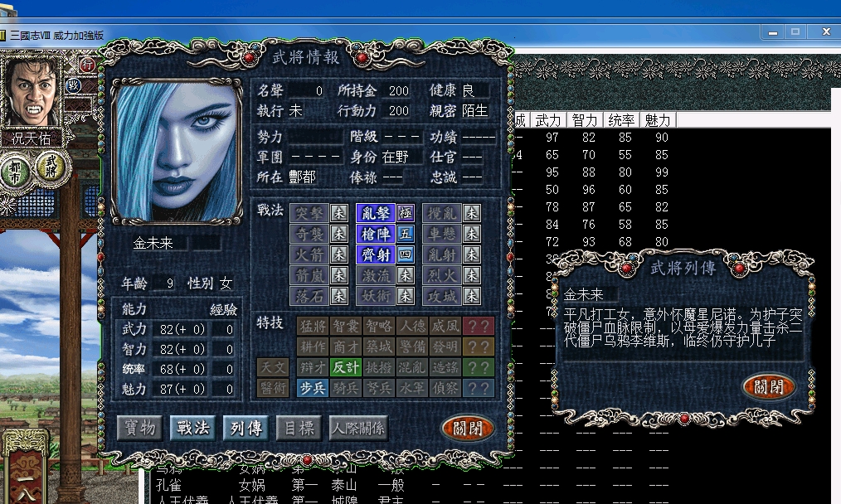Switch to the 戰法 button at panel bottom
This screenshot has height=504, width=841.
[x=193, y=428]
